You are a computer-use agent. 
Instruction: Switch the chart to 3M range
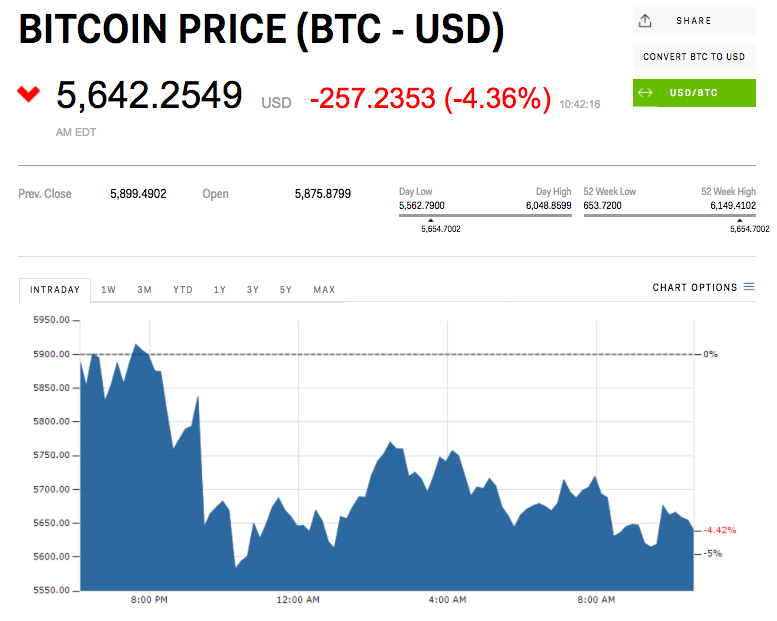[x=144, y=290]
